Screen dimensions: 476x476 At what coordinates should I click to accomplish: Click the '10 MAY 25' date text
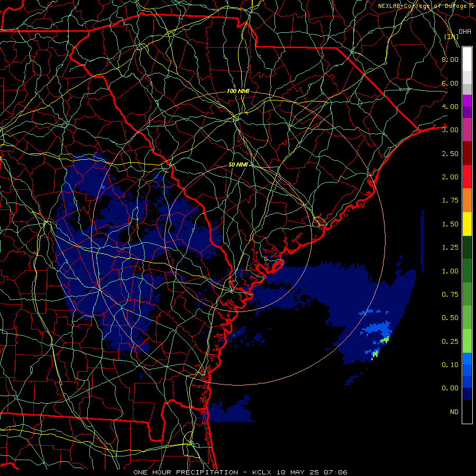tap(297, 472)
